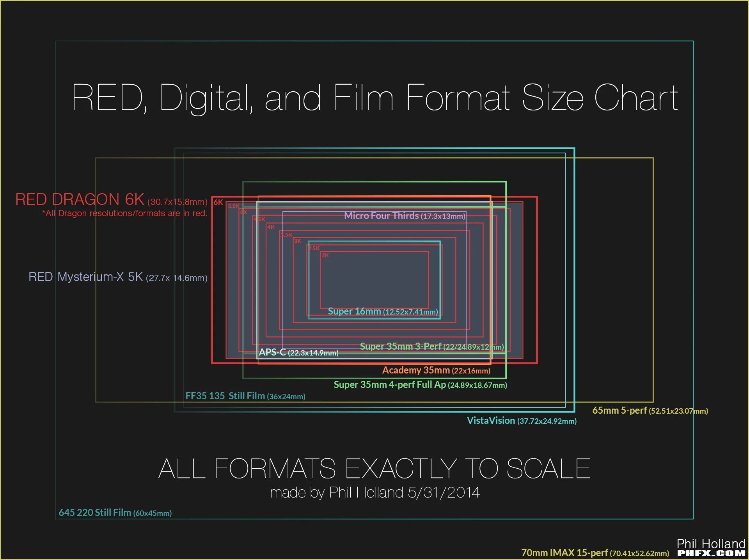Viewport: 749px width, 560px height.
Task: Click the VistaVision label
Action: coord(522,421)
